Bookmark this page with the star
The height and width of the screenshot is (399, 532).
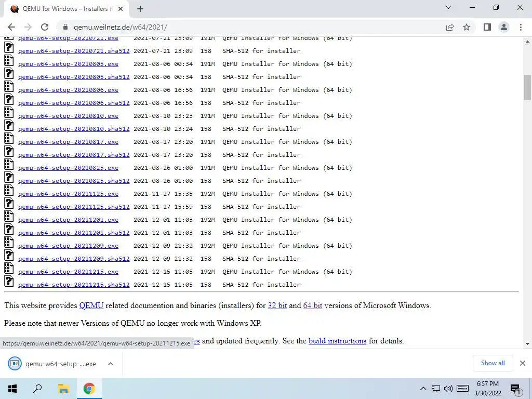pyautogui.click(x=467, y=27)
